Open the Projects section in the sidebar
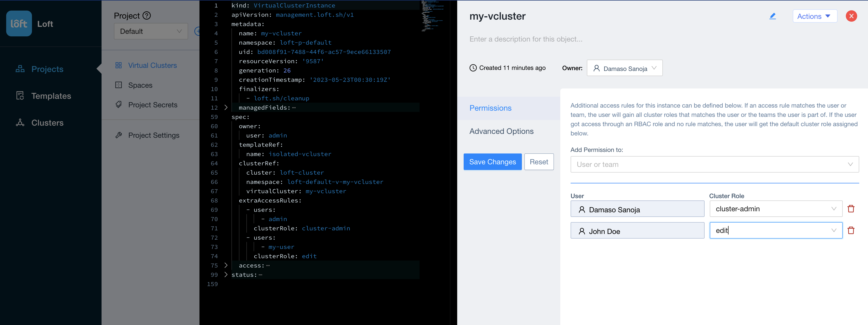This screenshot has width=868, height=325. pyautogui.click(x=47, y=69)
